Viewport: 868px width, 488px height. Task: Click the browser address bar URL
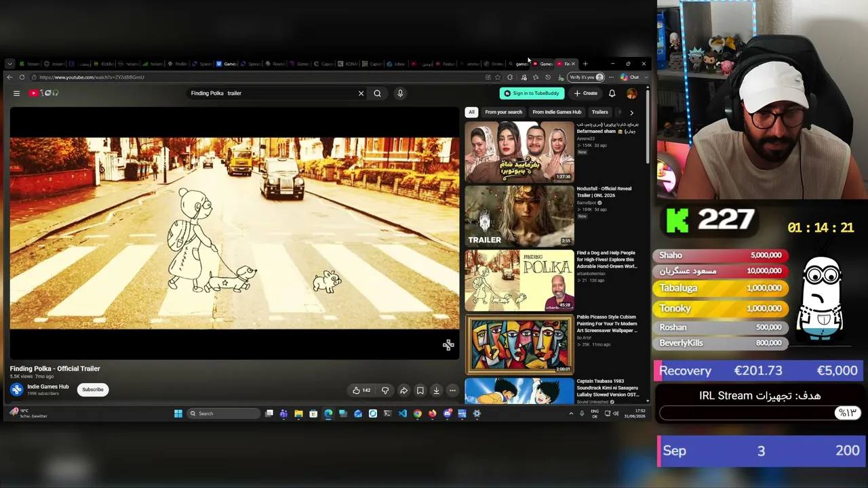(92, 77)
